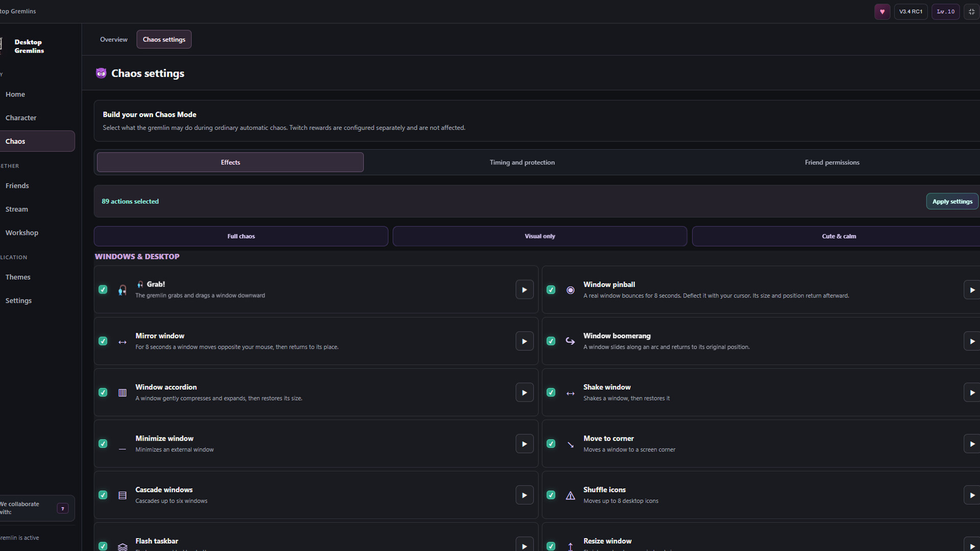
Task: Click the WINDOWS & DESKTOP section heading
Action: (137, 257)
